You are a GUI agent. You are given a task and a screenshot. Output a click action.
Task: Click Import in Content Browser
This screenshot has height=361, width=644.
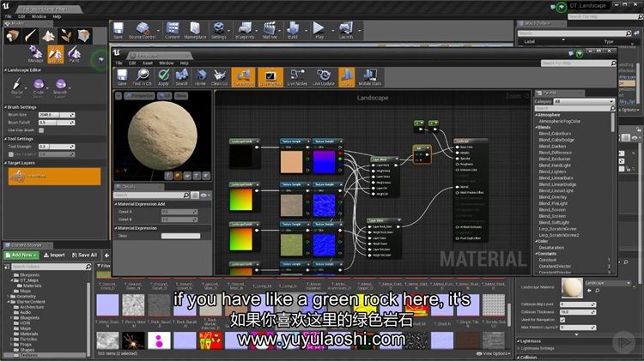pos(54,256)
